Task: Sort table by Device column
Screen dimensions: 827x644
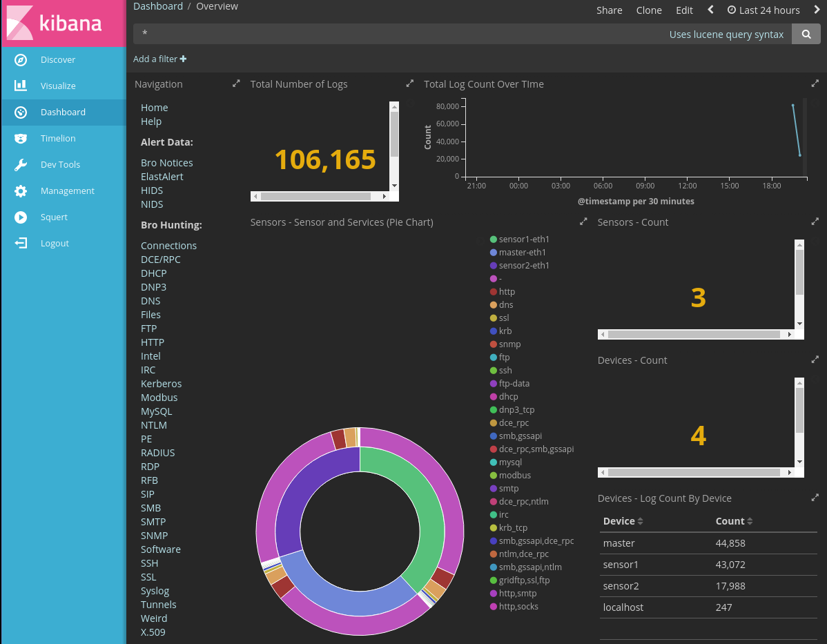Action: 623,521
